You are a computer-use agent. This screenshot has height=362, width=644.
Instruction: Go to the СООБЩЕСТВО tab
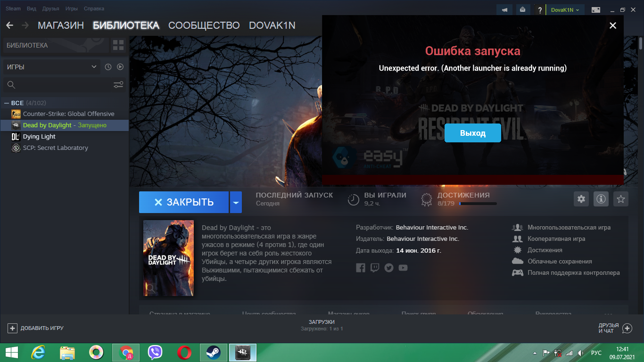click(204, 25)
